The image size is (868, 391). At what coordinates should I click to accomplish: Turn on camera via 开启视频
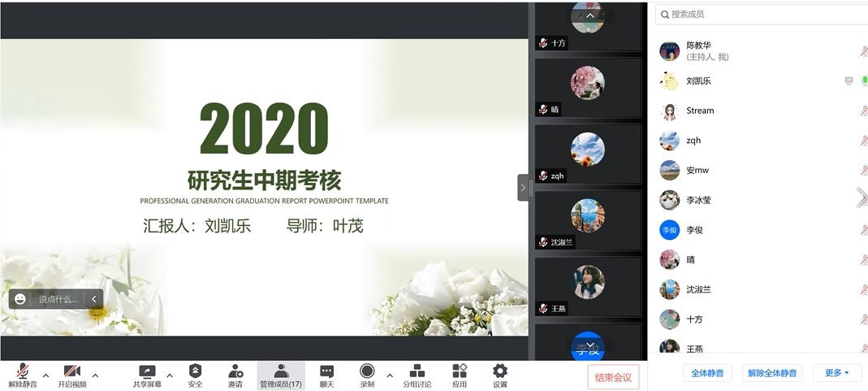(x=71, y=371)
